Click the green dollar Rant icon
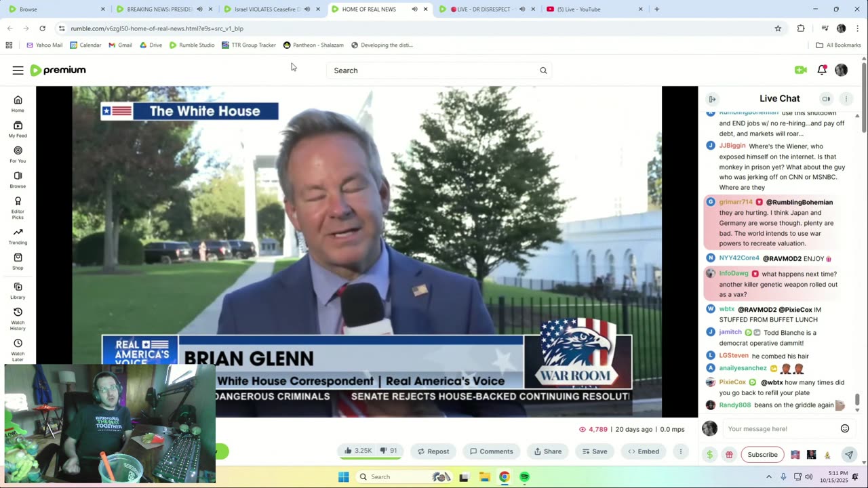Image resolution: width=868 pixels, height=488 pixels. pyautogui.click(x=710, y=455)
